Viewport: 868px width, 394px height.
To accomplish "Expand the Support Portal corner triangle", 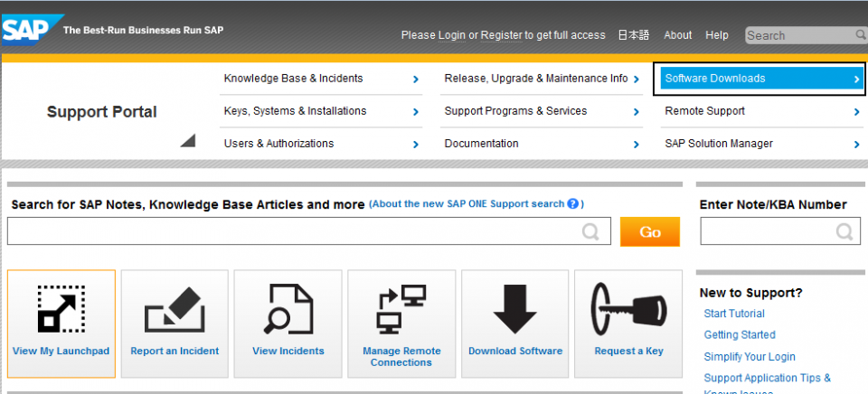I will (187, 140).
